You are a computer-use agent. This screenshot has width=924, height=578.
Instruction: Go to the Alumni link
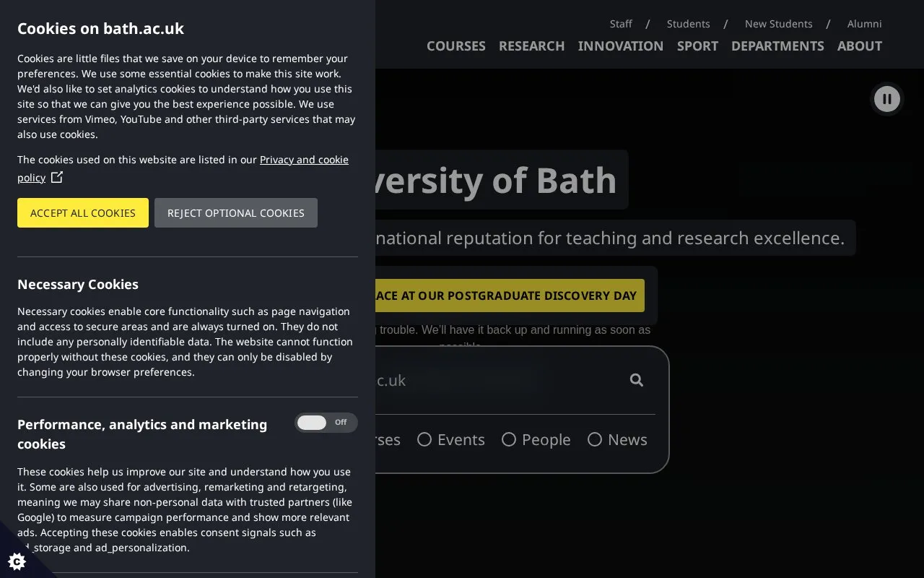[865, 24]
